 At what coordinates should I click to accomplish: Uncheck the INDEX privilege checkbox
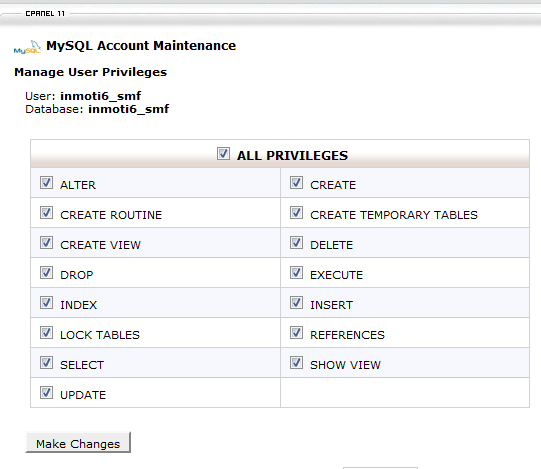tap(46, 303)
